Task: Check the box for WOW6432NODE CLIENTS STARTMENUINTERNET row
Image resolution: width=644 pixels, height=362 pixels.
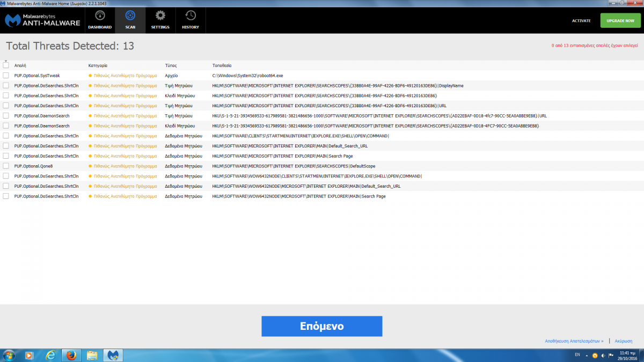Action: pyautogui.click(x=6, y=176)
